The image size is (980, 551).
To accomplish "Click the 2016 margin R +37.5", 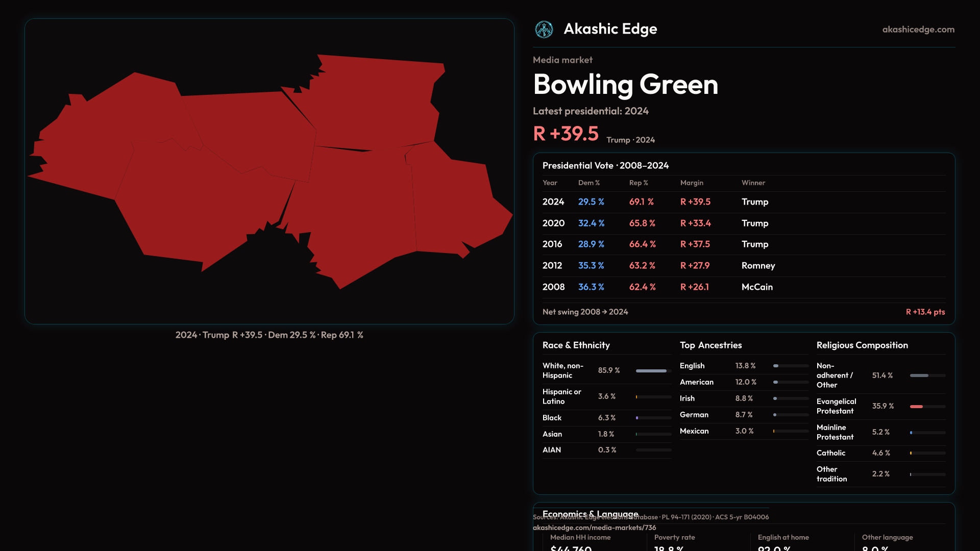I will point(695,244).
